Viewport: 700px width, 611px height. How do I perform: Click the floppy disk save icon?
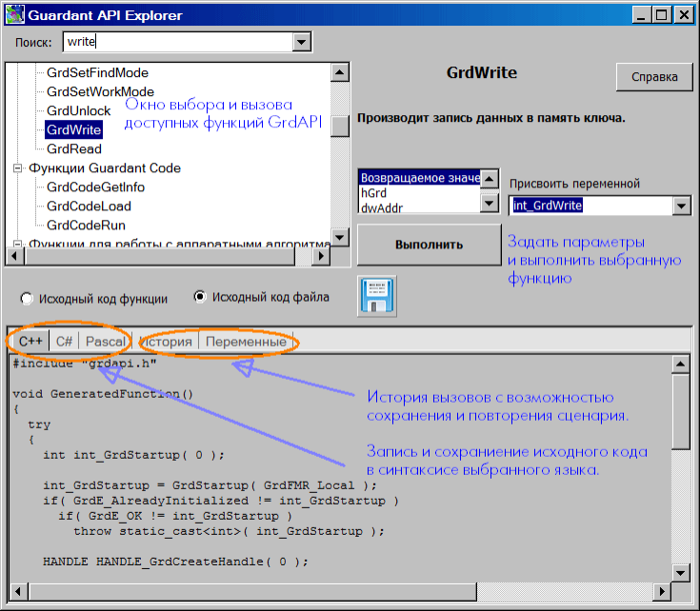377,296
